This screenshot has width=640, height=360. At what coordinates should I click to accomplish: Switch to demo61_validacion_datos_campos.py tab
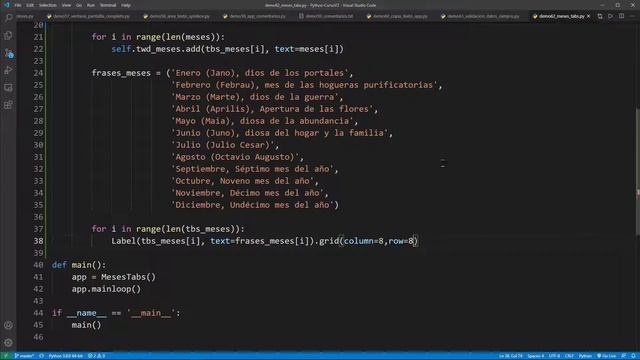point(483,16)
